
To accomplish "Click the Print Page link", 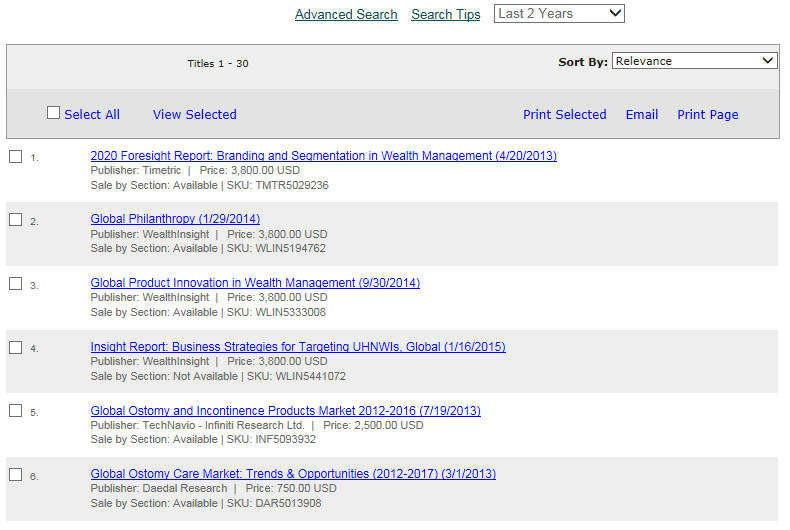I will (707, 115).
